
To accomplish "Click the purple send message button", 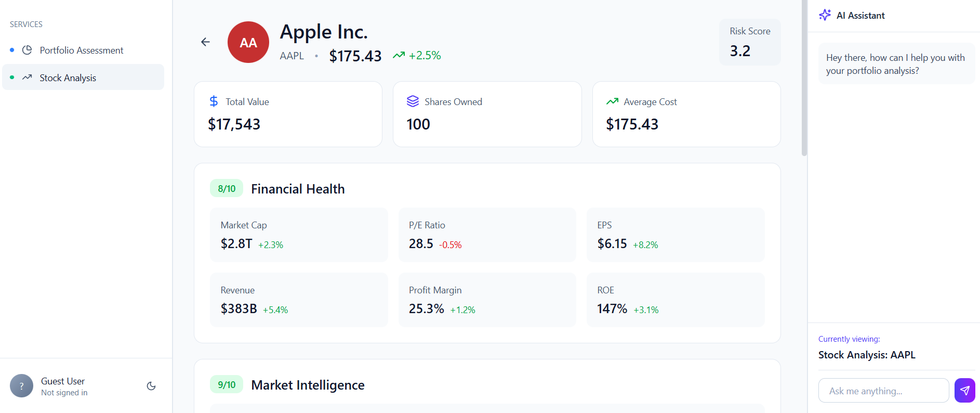I will tap(964, 391).
